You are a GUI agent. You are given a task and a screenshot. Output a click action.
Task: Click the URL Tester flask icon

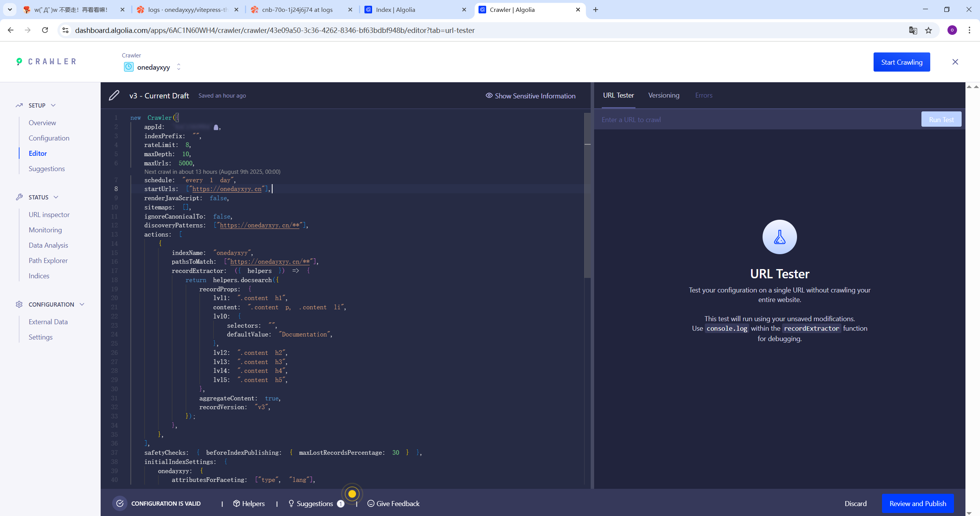(779, 237)
